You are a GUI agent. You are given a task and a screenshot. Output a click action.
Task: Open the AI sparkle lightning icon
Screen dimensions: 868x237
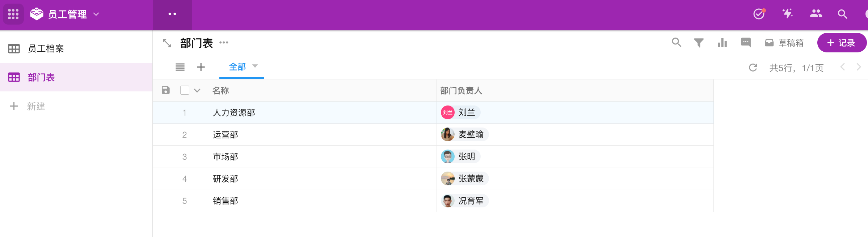click(787, 14)
